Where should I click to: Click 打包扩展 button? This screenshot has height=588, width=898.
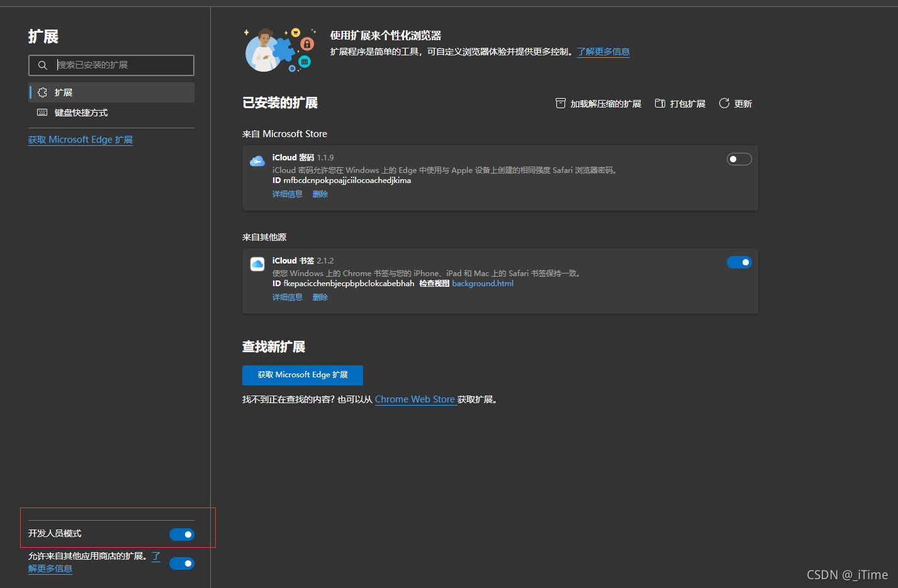pyautogui.click(x=680, y=104)
